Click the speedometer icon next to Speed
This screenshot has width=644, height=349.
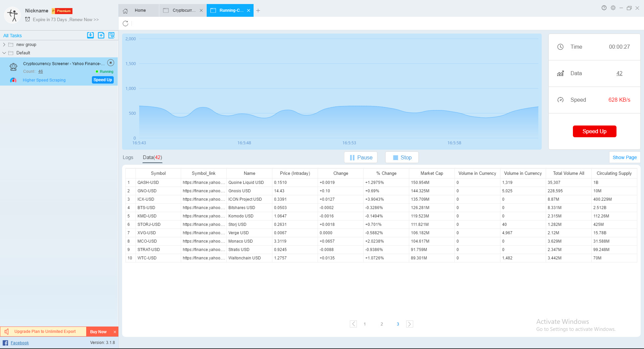click(x=560, y=100)
